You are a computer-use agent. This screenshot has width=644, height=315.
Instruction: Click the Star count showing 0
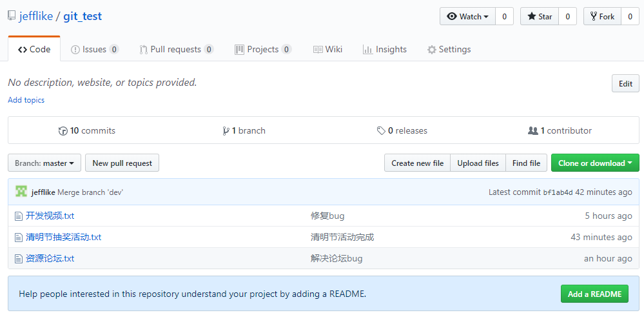567,16
